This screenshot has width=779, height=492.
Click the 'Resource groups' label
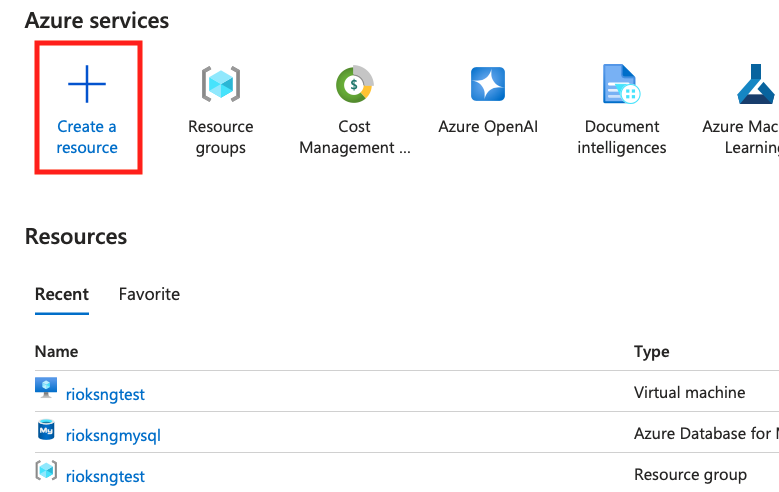click(221, 137)
